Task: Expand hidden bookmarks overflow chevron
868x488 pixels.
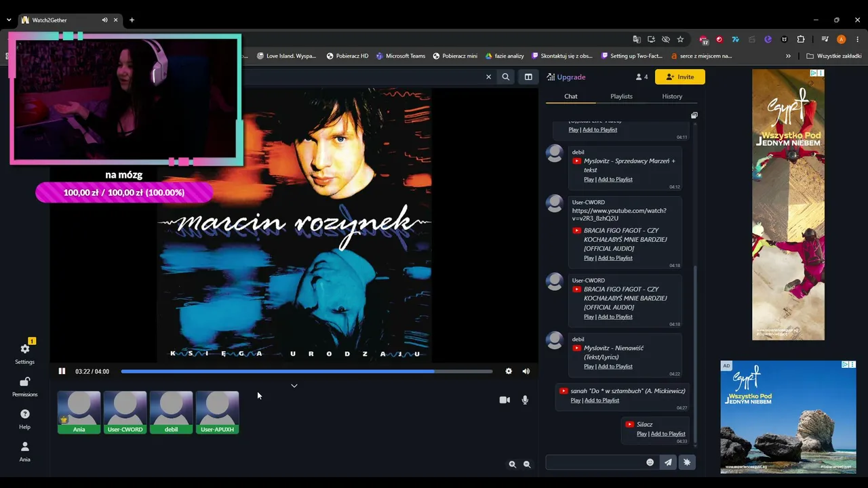Action: pyautogui.click(x=788, y=56)
